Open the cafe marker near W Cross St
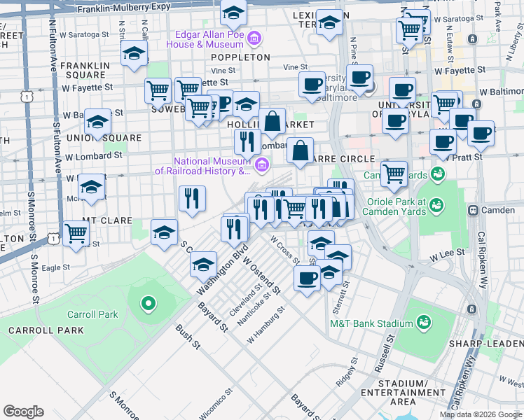524x420 pixels. 308,281
